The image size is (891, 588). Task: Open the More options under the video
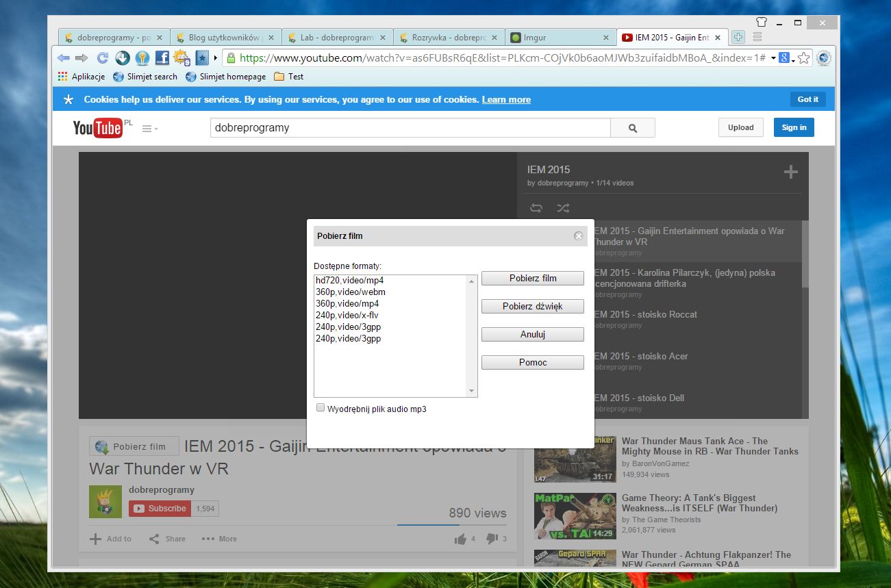(x=219, y=539)
